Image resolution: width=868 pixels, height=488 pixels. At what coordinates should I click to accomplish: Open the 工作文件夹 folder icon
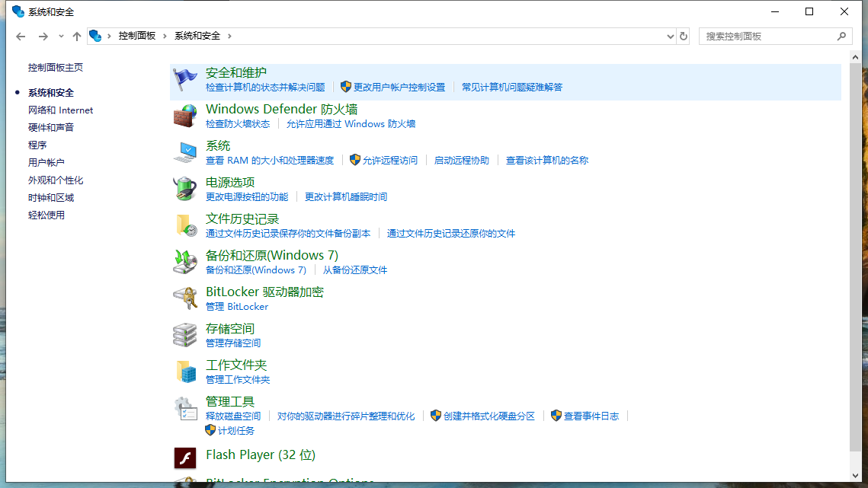(185, 372)
